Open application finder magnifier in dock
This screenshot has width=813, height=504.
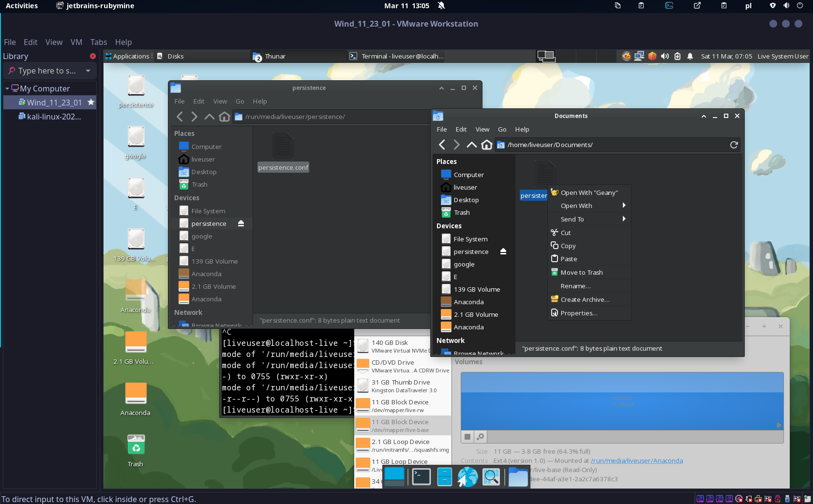click(491, 477)
